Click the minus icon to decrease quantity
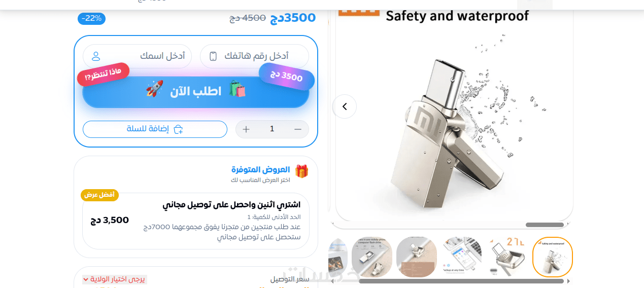 pos(298,129)
